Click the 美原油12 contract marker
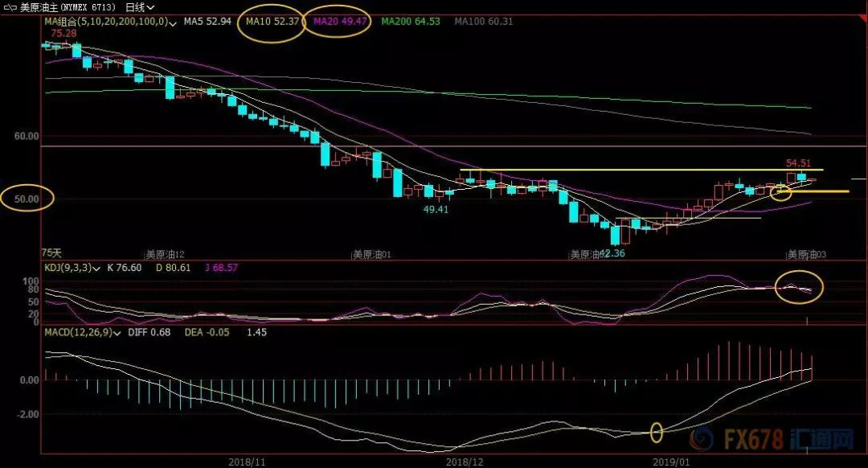Image resolution: width=868 pixels, height=468 pixels. (165, 255)
